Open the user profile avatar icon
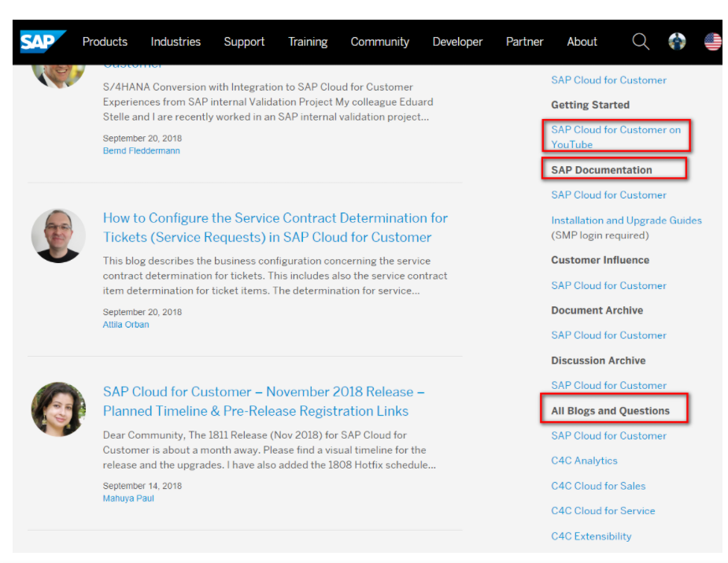The height and width of the screenshot is (563, 728). [x=677, y=42]
